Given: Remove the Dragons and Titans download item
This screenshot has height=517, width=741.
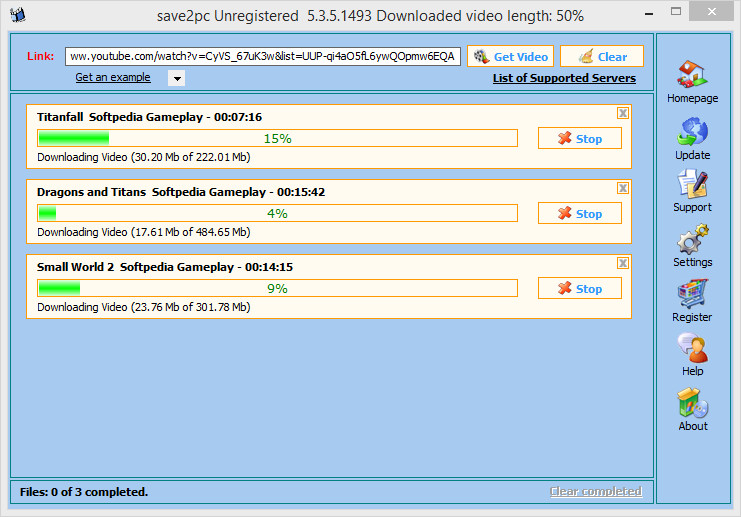Looking at the screenshot, I should pyautogui.click(x=623, y=188).
